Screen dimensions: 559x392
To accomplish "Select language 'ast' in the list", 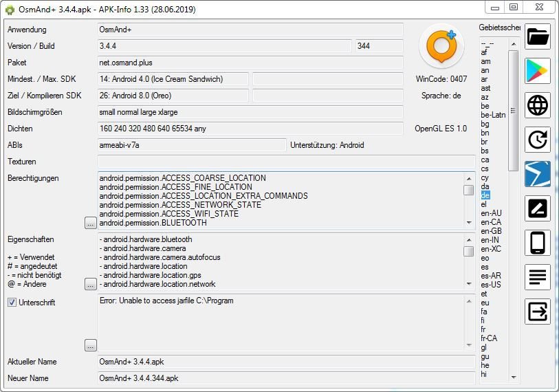I will point(485,88).
